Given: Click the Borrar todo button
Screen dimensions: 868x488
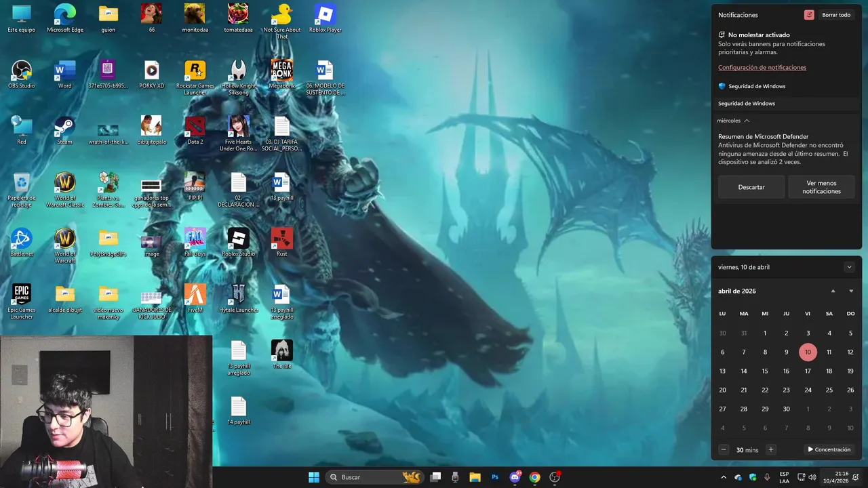Looking at the screenshot, I should (835, 15).
